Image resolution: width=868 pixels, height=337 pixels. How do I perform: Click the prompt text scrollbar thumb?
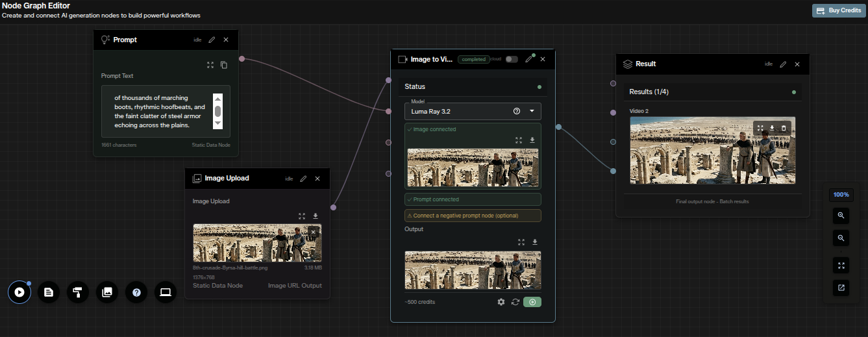coord(218,111)
